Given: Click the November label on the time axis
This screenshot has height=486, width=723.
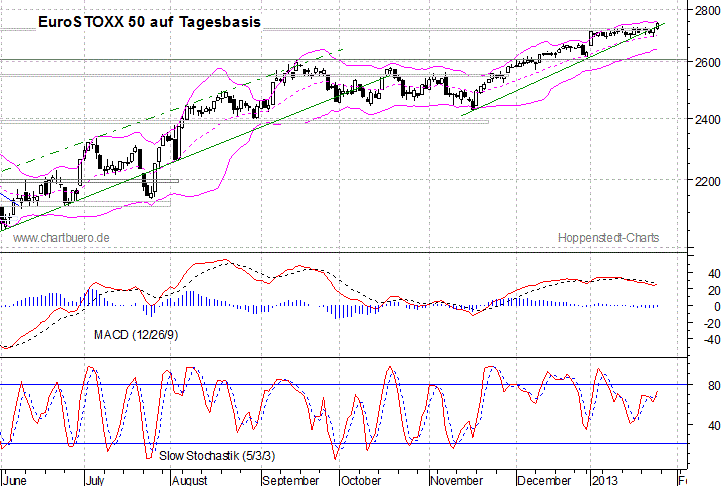Looking at the screenshot, I should (457, 480).
